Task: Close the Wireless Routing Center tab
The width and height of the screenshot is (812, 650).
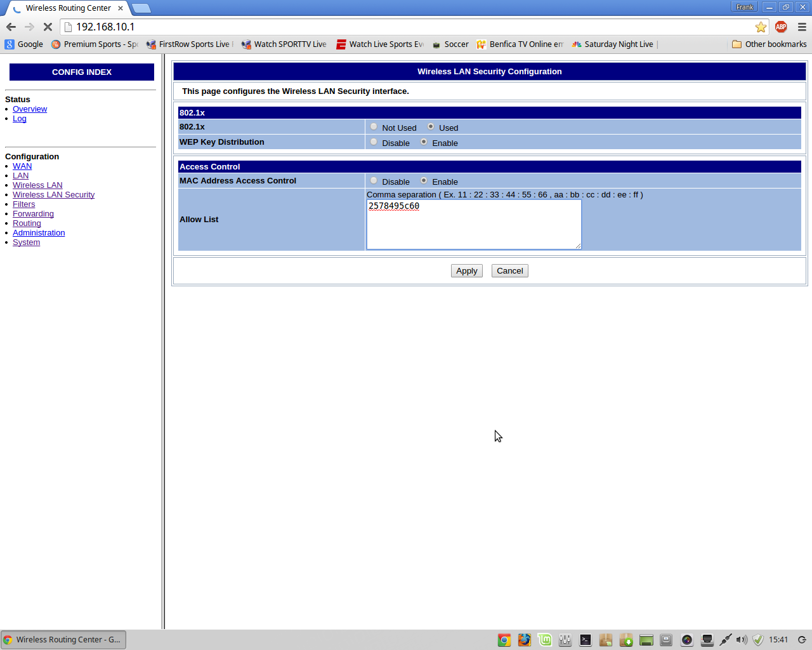Action: click(121, 8)
